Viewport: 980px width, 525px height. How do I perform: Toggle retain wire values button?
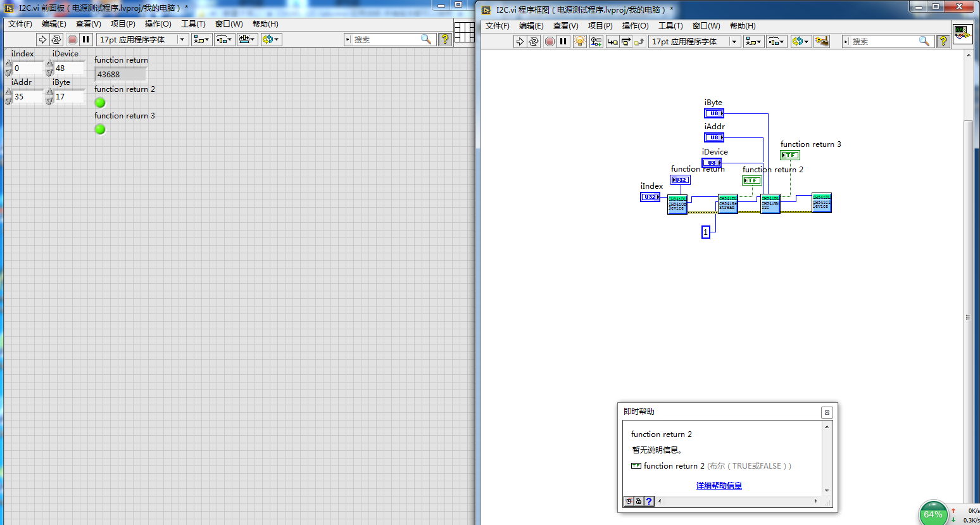tap(596, 41)
